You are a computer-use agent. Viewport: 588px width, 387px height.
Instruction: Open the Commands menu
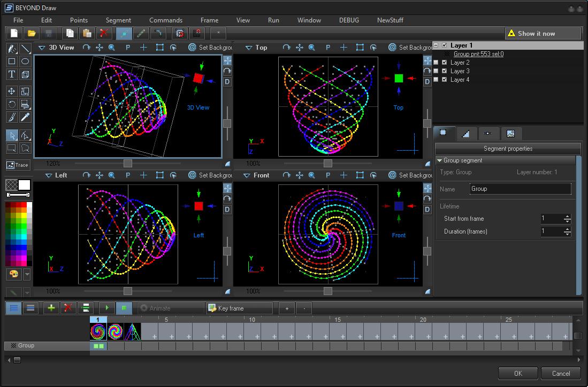pos(166,20)
